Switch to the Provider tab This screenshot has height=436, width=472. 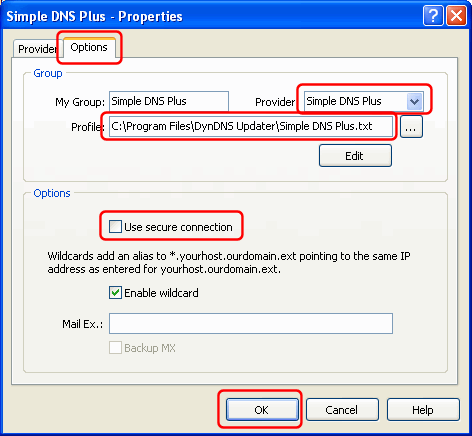coord(38,49)
